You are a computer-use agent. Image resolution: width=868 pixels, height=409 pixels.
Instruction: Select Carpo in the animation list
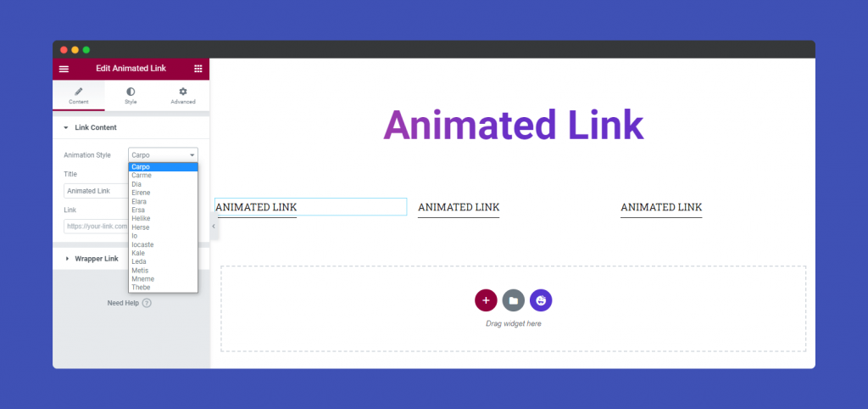[163, 167]
